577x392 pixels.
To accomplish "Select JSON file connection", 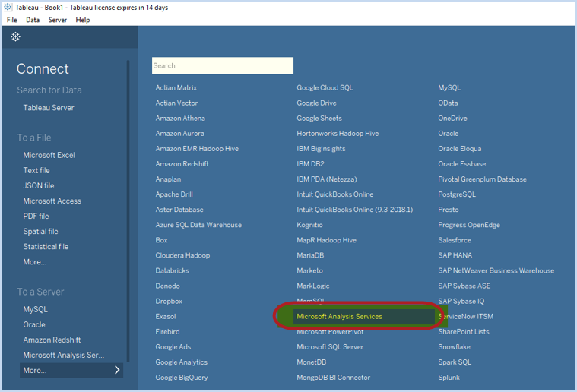I will click(39, 185).
